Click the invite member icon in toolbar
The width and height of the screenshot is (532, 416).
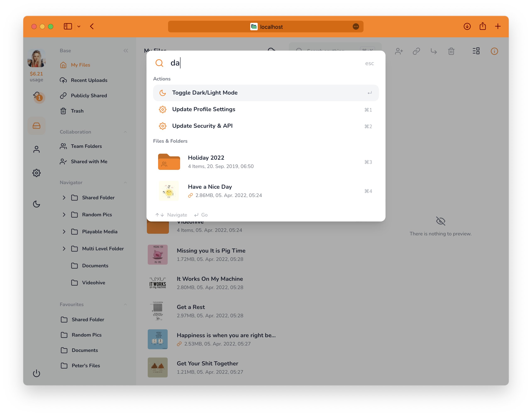coord(399,51)
